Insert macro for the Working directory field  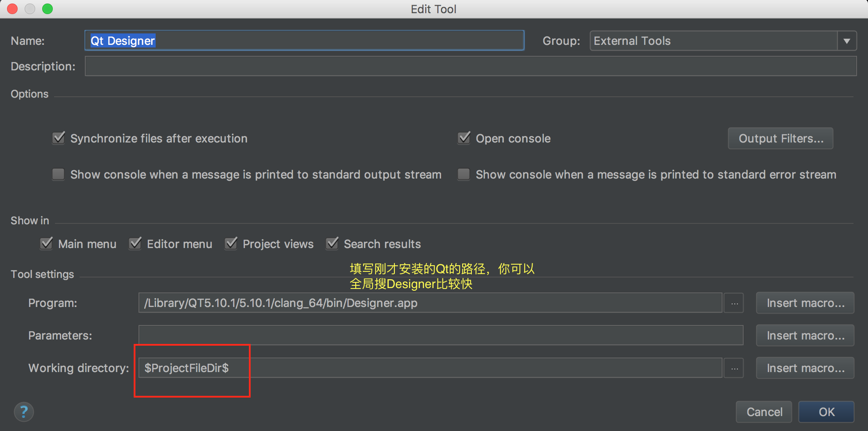[x=805, y=368]
